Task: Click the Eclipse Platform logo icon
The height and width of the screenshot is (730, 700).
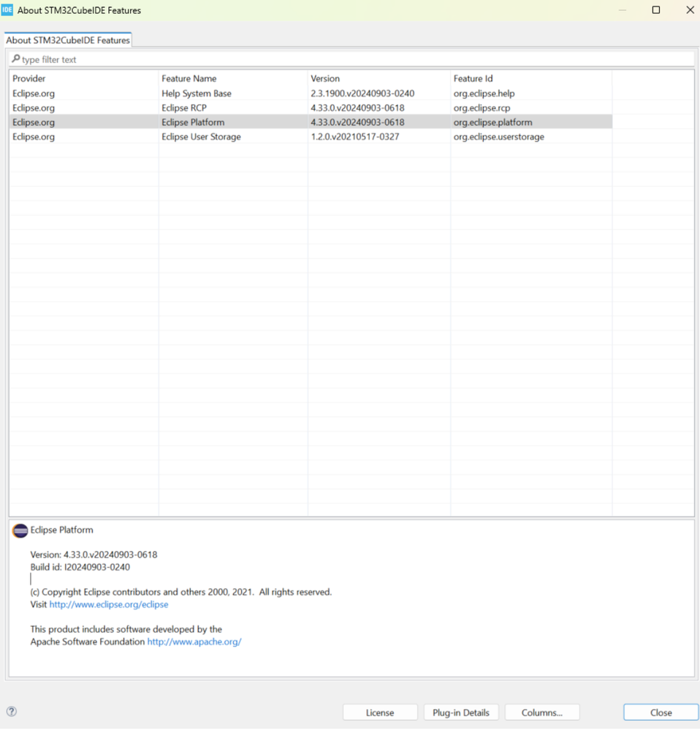Action: (x=20, y=531)
